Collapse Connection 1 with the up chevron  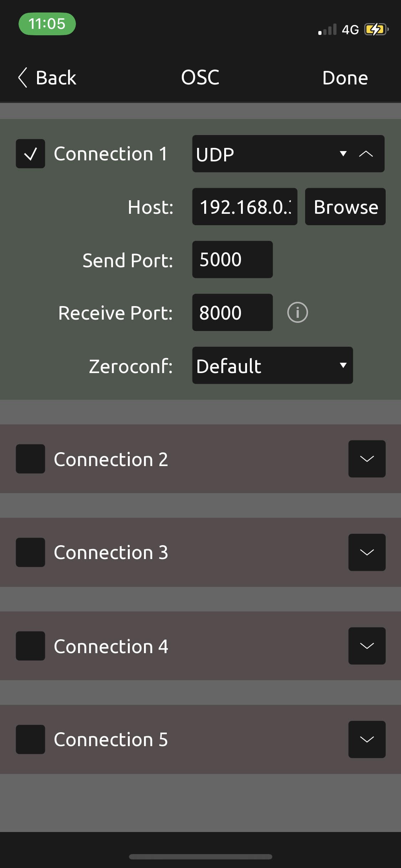click(366, 154)
